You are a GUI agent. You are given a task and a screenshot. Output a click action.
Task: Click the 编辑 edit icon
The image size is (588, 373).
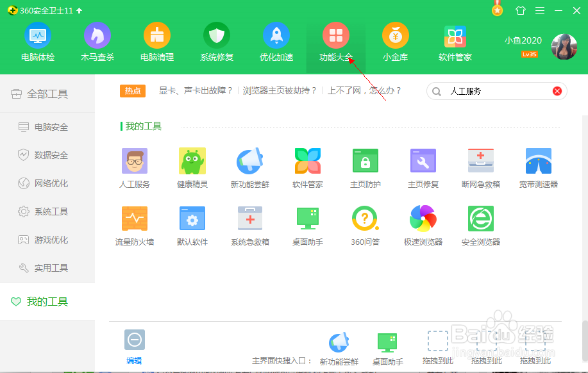(135, 340)
